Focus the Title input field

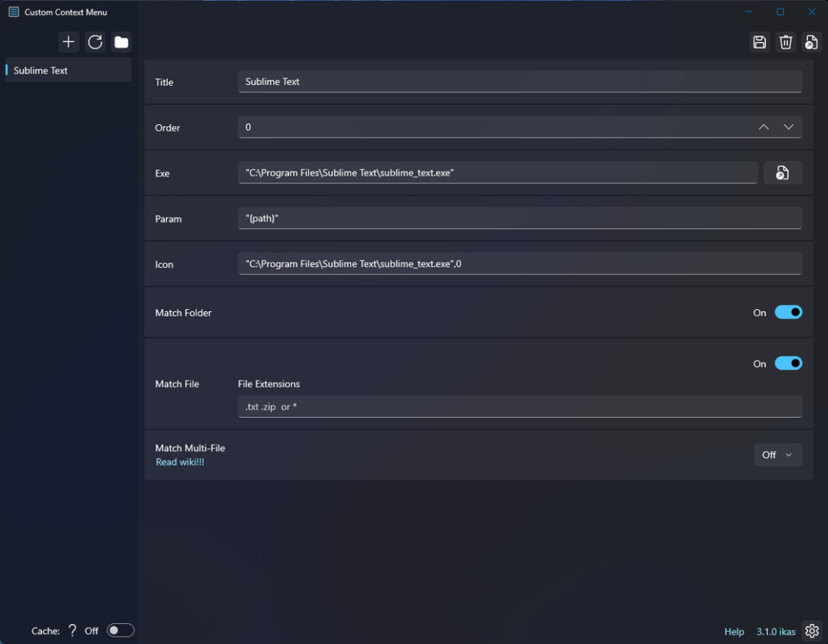point(520,82)
